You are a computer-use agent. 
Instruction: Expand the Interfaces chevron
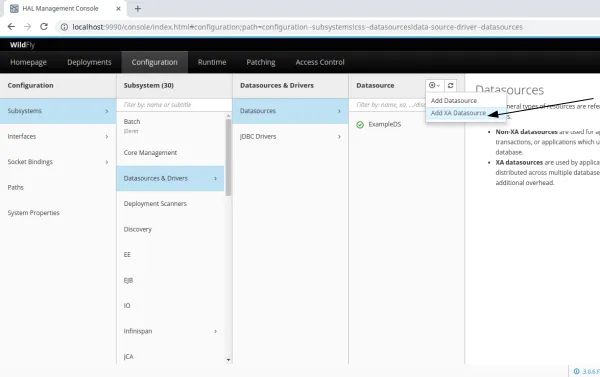point(107,137)
